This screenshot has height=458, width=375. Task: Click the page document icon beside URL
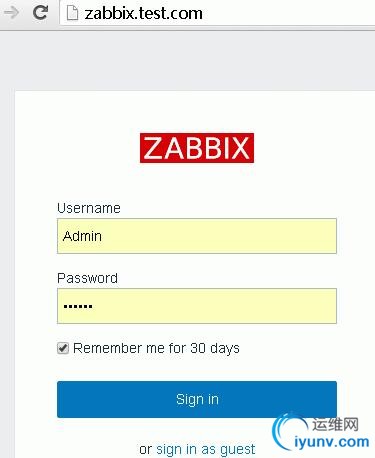[x=72, y=13]
